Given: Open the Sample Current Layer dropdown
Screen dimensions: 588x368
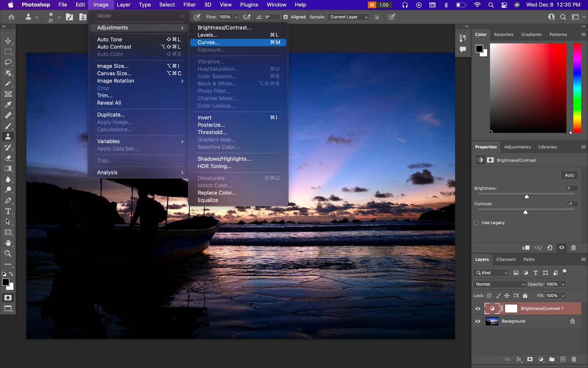Looking at the screenshot, I should pyautogui.click(x=348, y=17).
